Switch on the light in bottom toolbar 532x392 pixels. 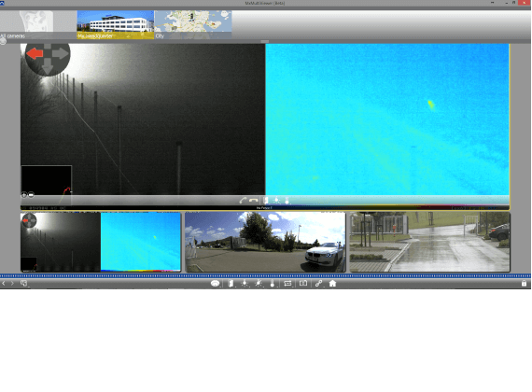[x=245, y=284]
